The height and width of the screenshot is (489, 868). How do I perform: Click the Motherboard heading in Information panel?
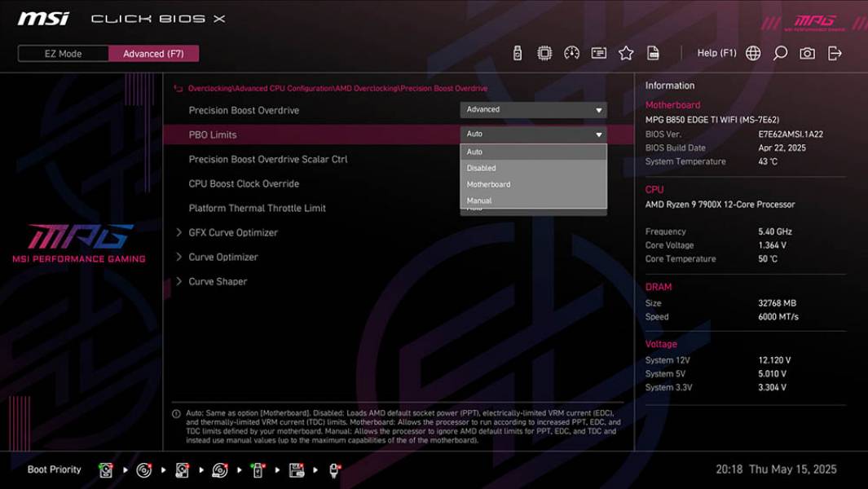pos(672,104)
